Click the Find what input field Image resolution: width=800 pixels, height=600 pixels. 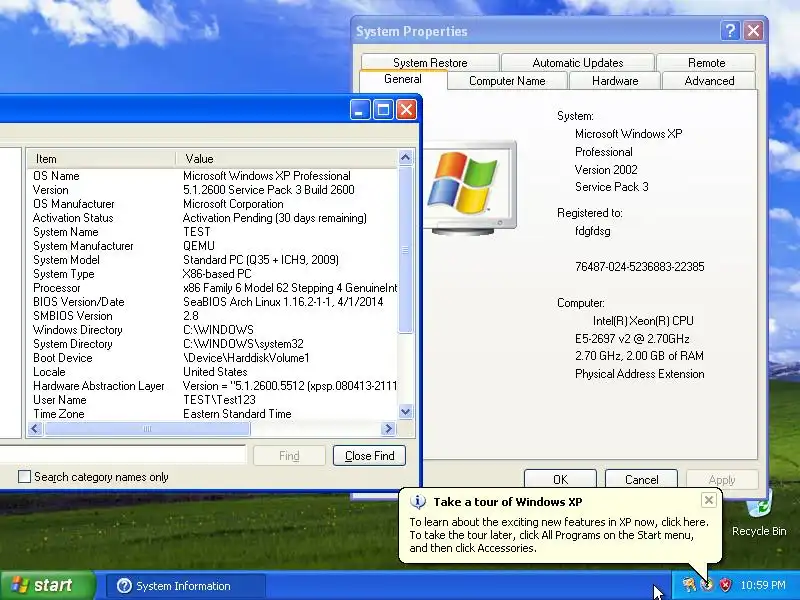(x=122, y=455)
